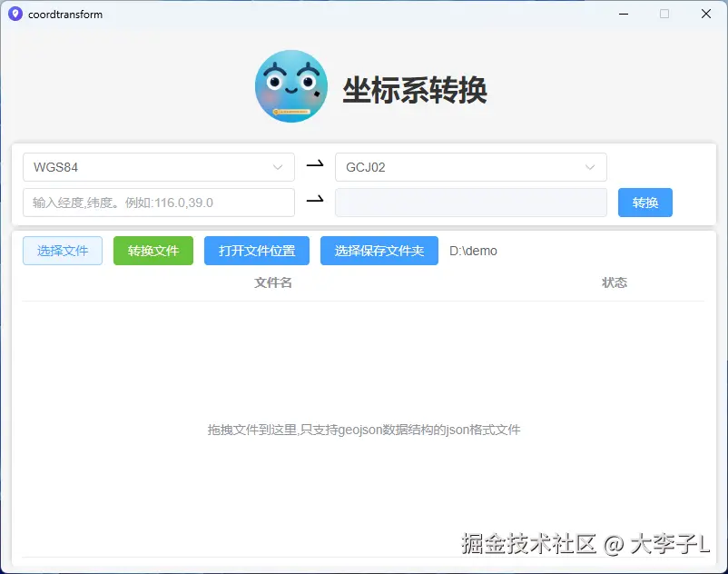Open the GCJ02 target coordinate system dropdown
The height and width of the screenshot is (574, 728).
[470, 166]
